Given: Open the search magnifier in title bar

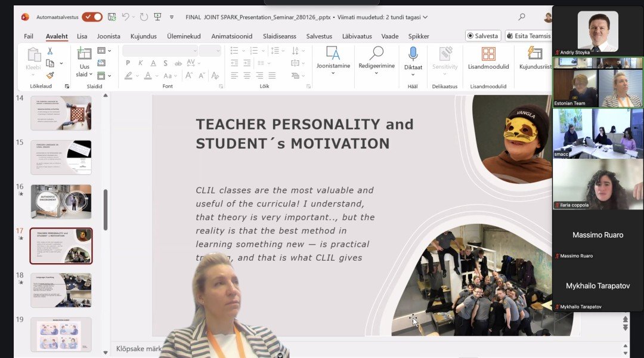Looking at the screenshot, I should click(522, 17).
